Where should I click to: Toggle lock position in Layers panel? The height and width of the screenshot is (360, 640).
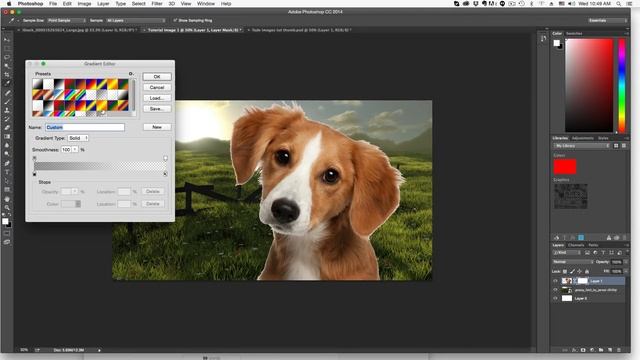click(x=580, y=271)
